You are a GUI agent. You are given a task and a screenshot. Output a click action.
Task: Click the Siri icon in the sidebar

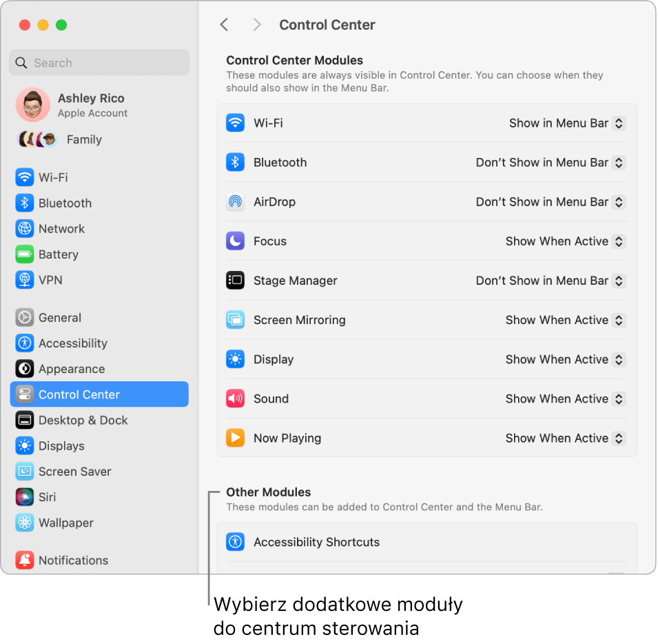25,496
